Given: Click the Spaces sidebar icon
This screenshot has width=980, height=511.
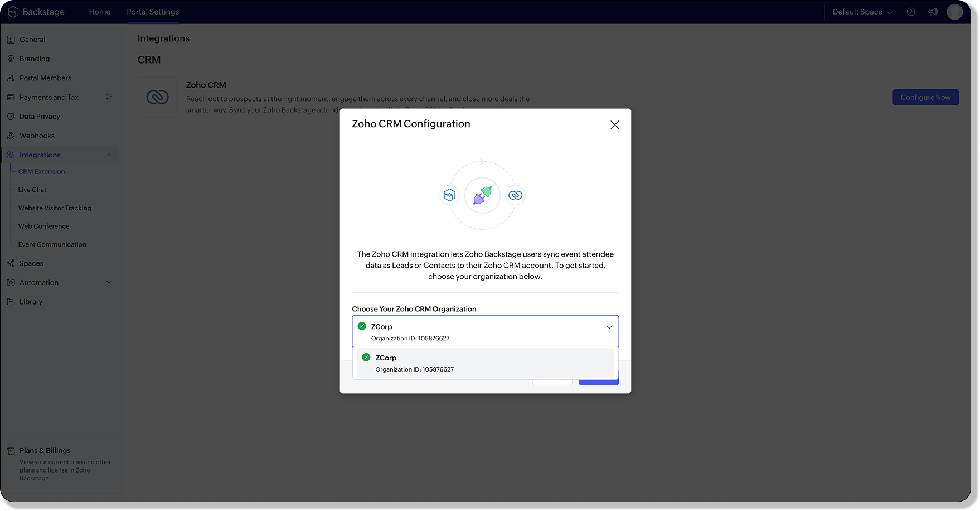Looking at the screenshot, I should (x=11, y=263).
